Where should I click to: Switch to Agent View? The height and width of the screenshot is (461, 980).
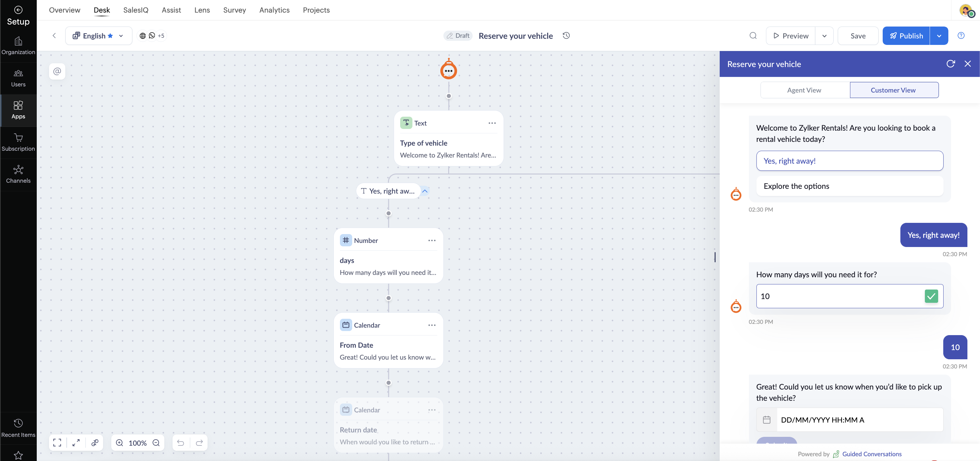click(x=804, y=90)
